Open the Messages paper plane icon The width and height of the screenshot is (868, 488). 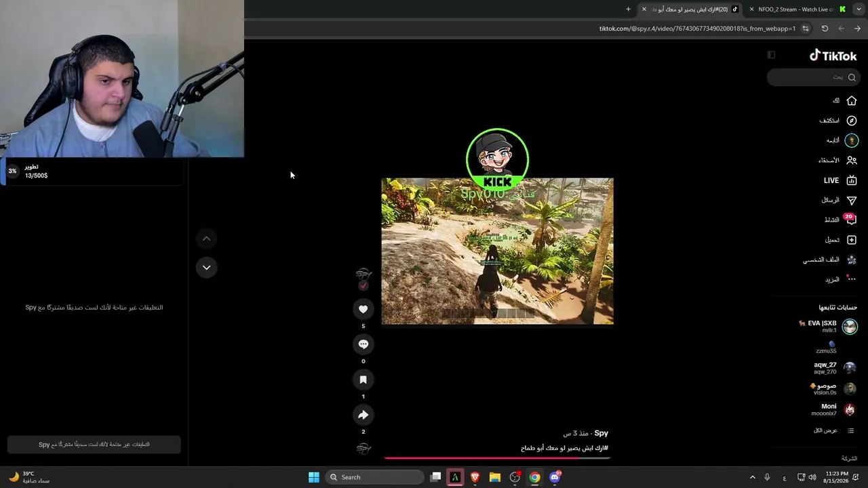coord(852,200)
